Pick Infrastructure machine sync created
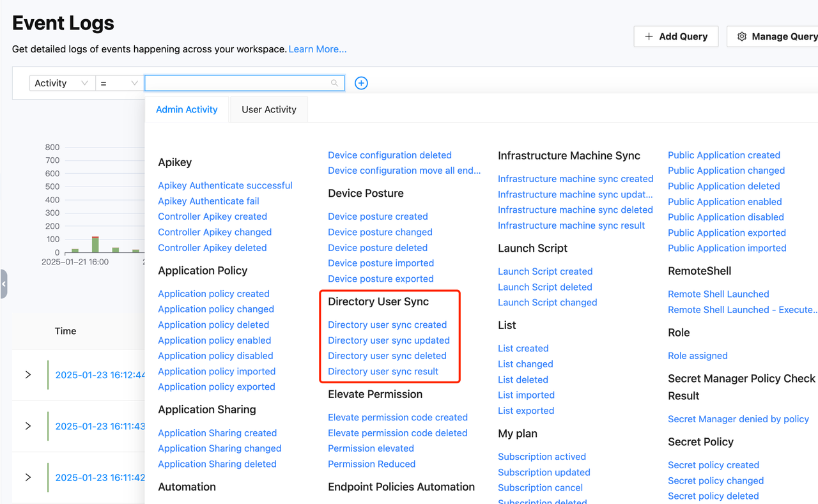The height and width of the screenshot is (504, 818). coord(575,179)
